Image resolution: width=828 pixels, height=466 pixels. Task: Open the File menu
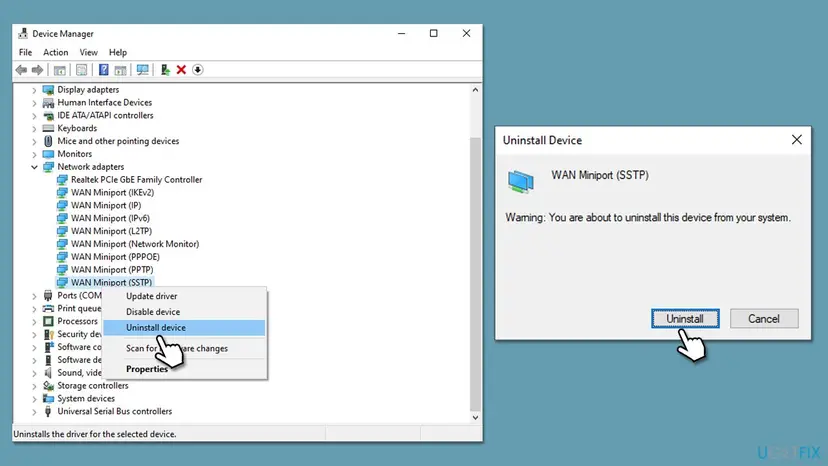tap(25, 52)
